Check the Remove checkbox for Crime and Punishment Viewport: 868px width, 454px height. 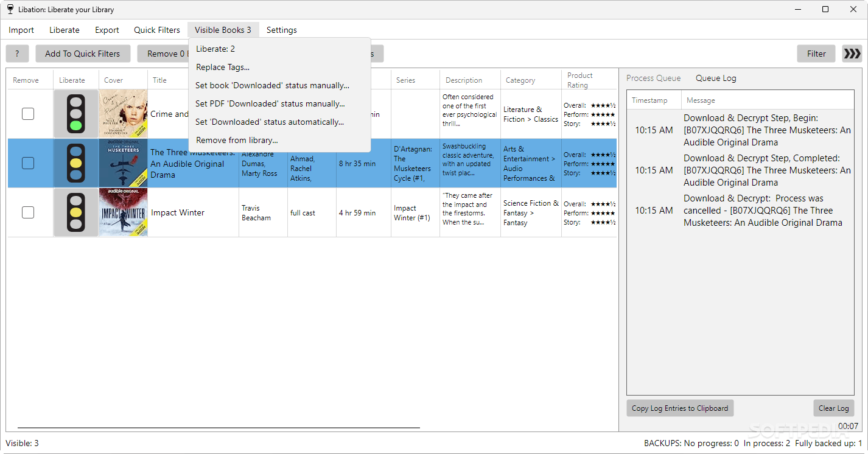[27, 114]
